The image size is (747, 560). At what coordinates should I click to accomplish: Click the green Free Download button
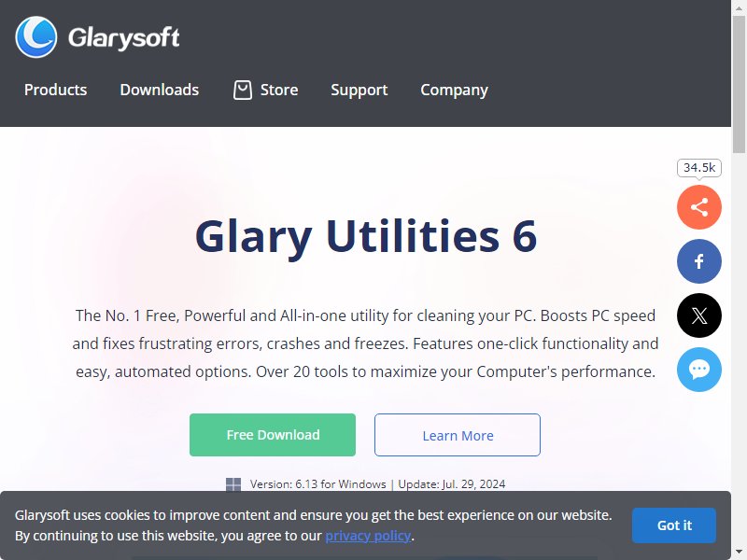pyautogui.click(x=273, y=435)
